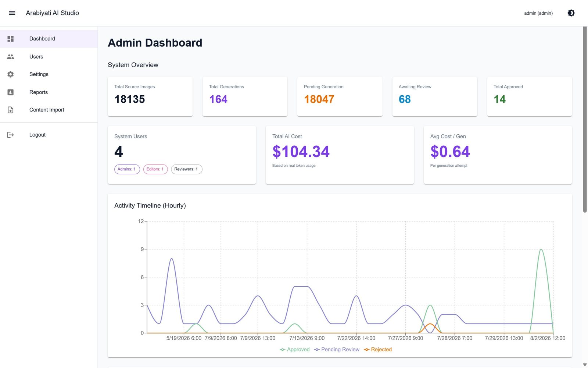Click the Avg Cost / Gen value $0.64
This screenshot has height=368, width=588.
click(450, 152)
